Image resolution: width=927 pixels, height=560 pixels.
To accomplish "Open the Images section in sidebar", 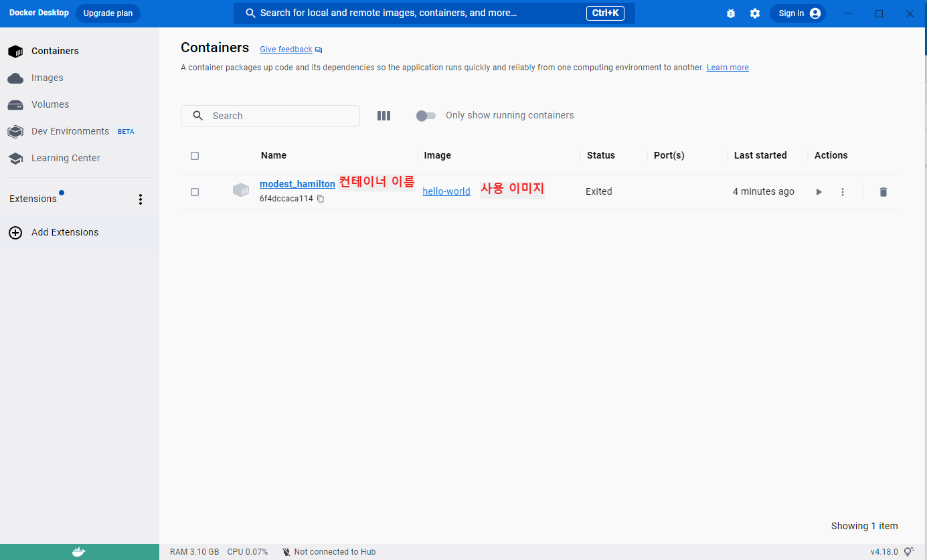I will point(79,78).
